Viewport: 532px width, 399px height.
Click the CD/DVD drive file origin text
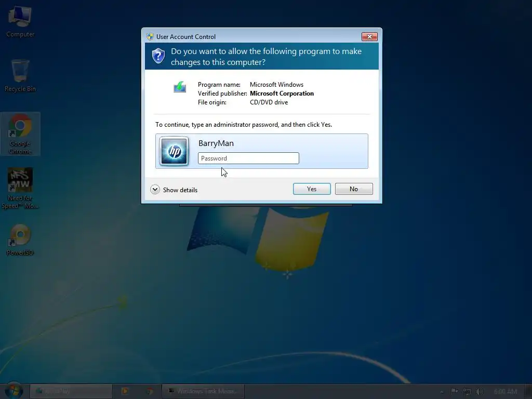(269, 102)
